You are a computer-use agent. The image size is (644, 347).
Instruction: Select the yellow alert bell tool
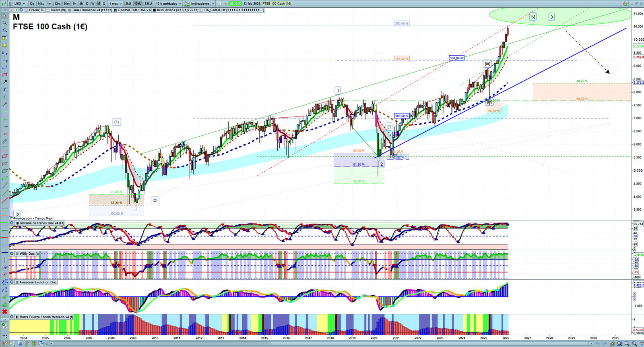tap(5, 45)
